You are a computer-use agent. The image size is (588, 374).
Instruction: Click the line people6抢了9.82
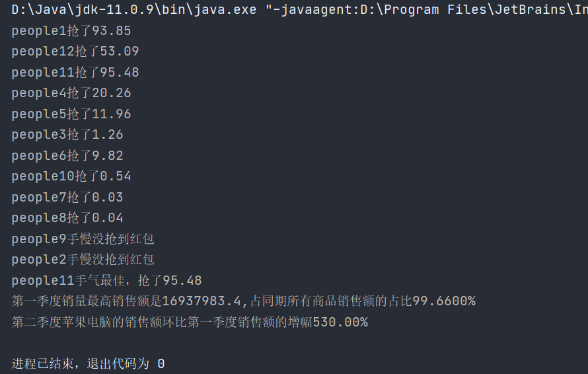[x=67, y=156]
